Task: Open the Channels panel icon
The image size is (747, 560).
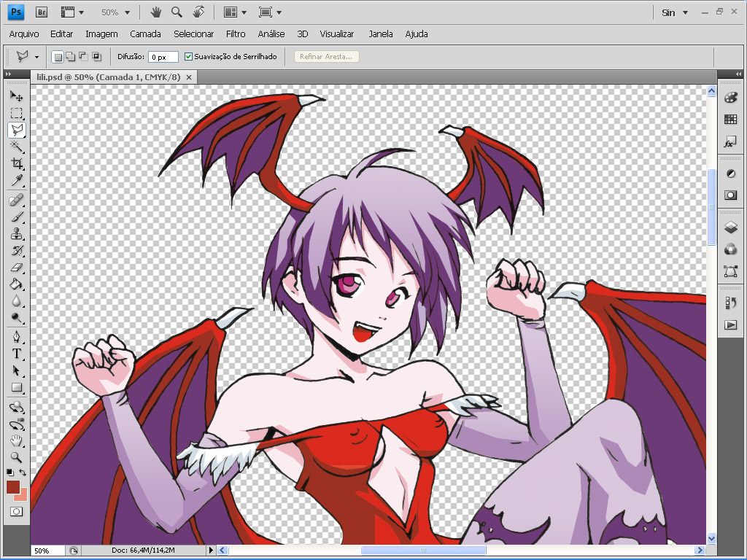Action: [730, 249]
